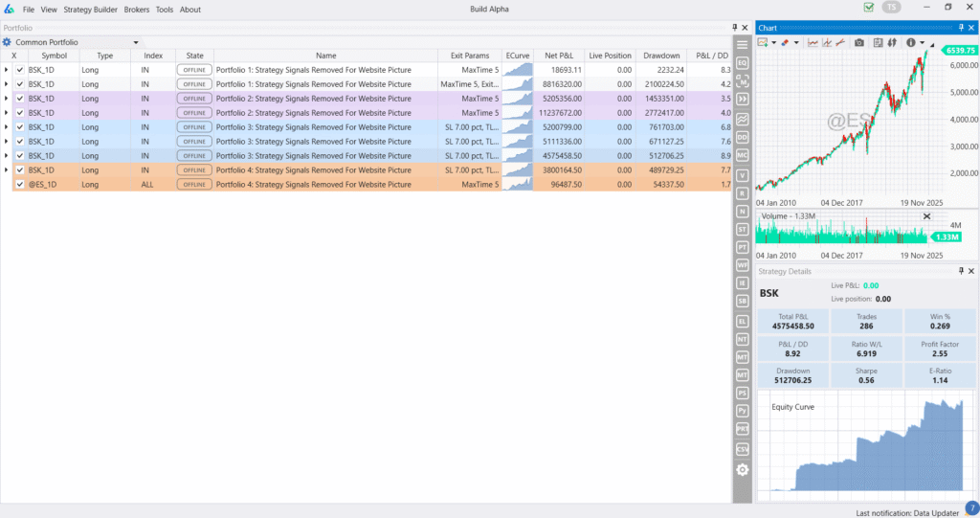Image resolution: width=980 pixels, height=518 pixels.
Task: Open the sidebar gear settings icon
Action: click(x=742, y=470)
